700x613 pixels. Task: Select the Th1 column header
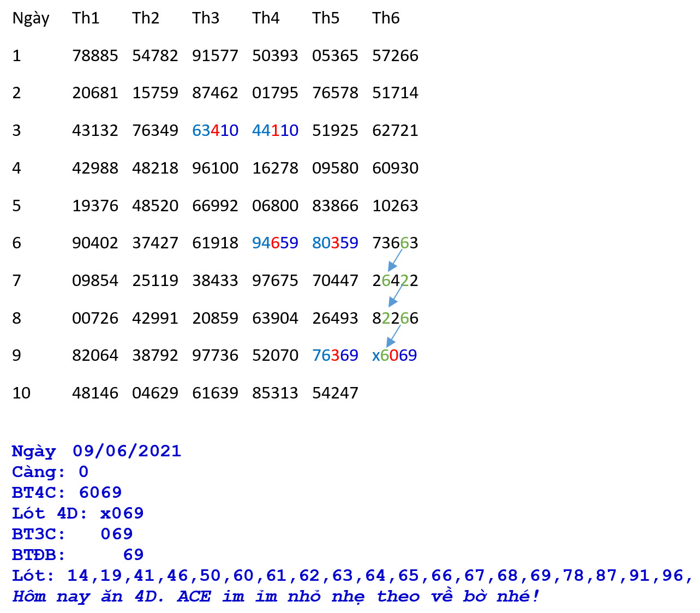click(86, 18)
